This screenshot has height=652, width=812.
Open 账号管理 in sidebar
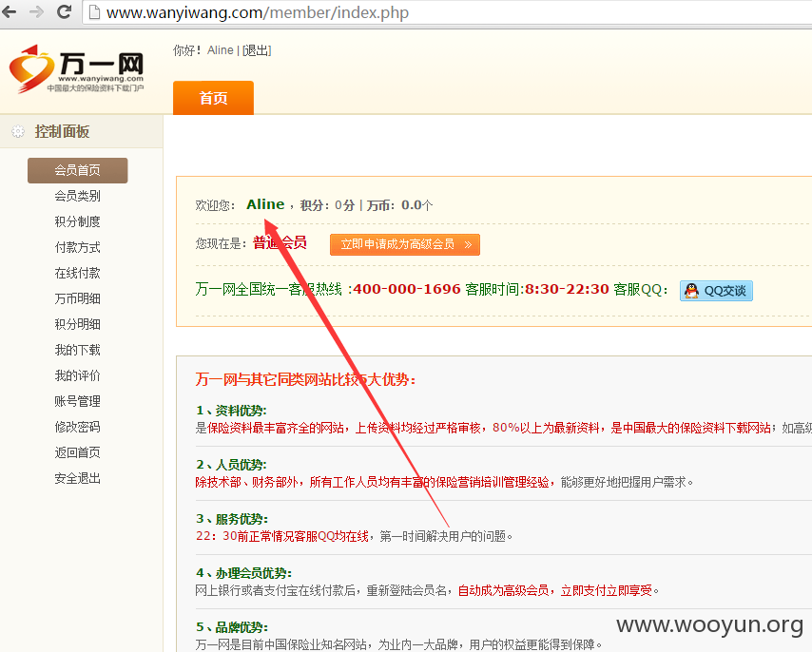pos(78,401)
